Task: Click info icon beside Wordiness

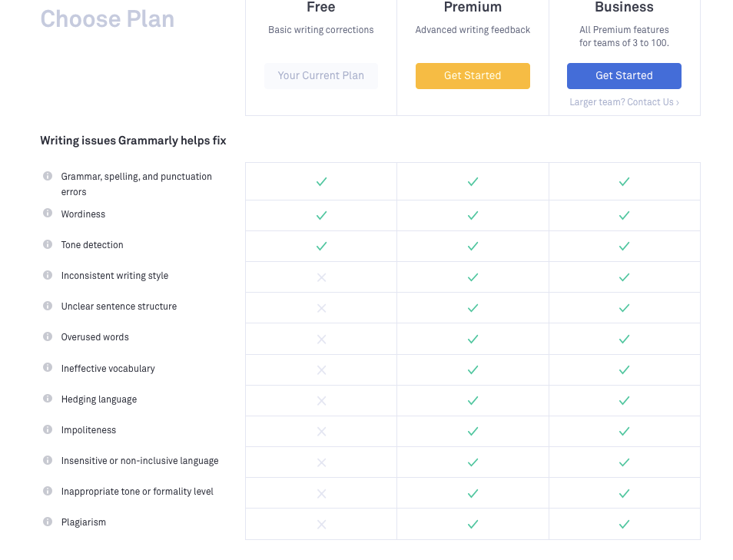Action: coord(48,214)
